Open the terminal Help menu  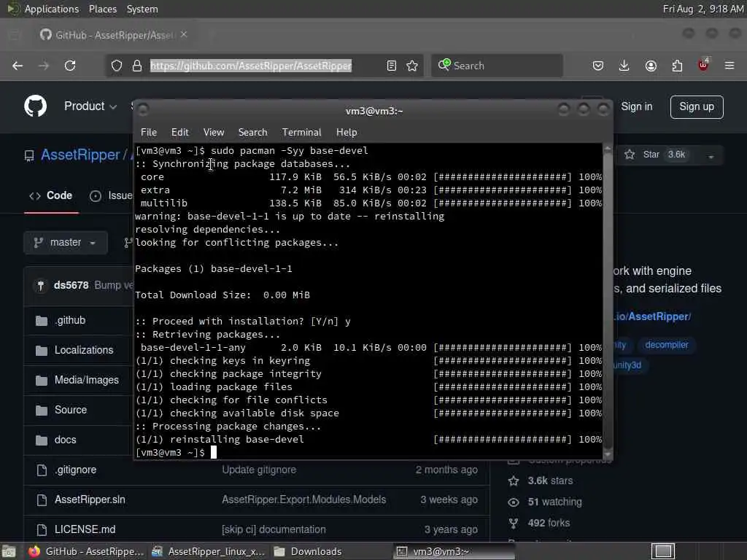(347, 133)
